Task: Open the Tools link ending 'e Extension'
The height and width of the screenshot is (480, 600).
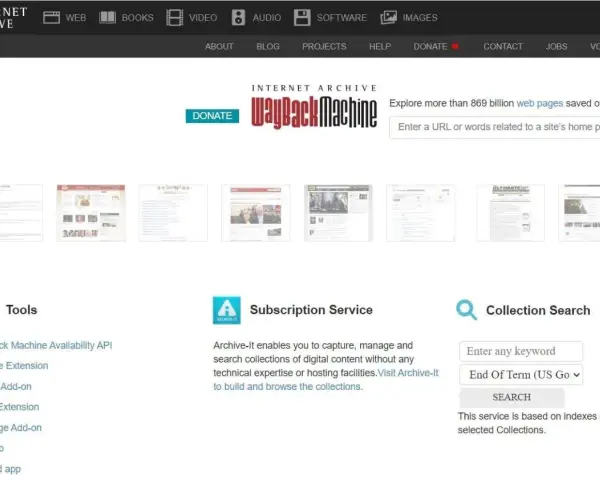Action: (x=24, y=366)
